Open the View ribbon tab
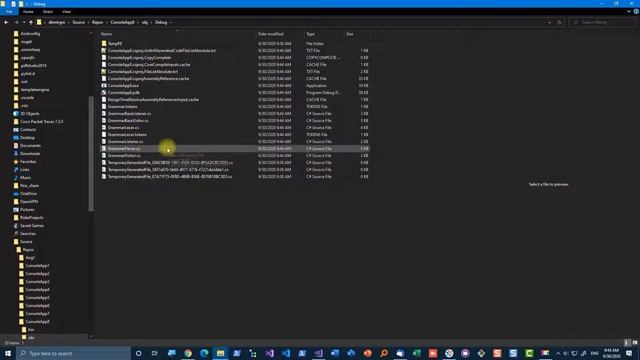This screenshot has height=360, width=640. coord(67,12)
